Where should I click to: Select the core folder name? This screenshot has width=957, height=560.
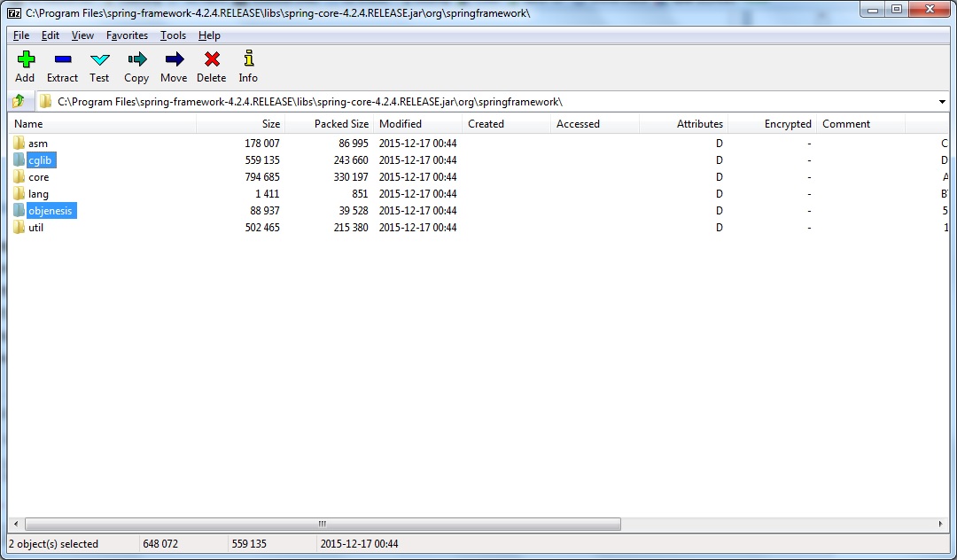[x=38, y=177]
